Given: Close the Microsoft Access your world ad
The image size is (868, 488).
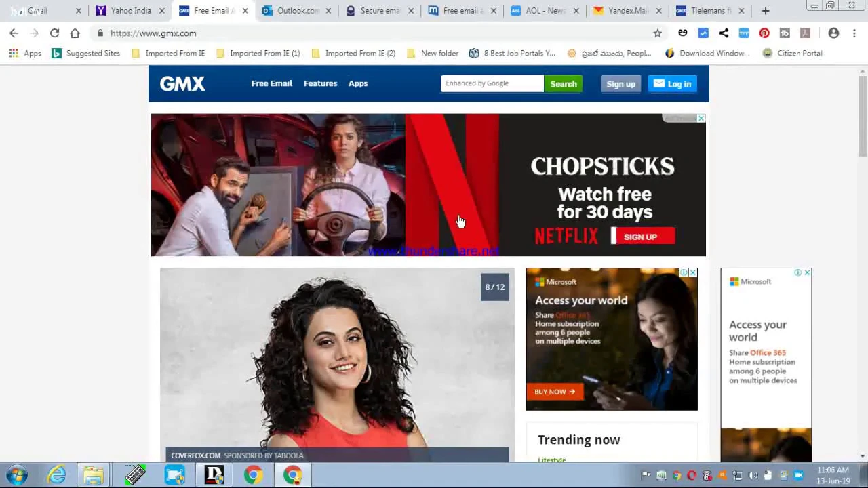Looking at the screenshot, I should (692, 272).
